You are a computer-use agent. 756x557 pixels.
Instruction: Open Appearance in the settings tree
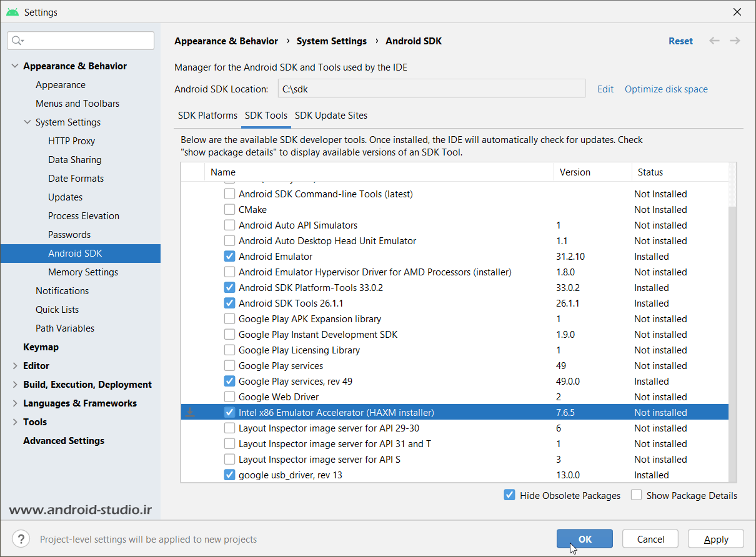61,85
